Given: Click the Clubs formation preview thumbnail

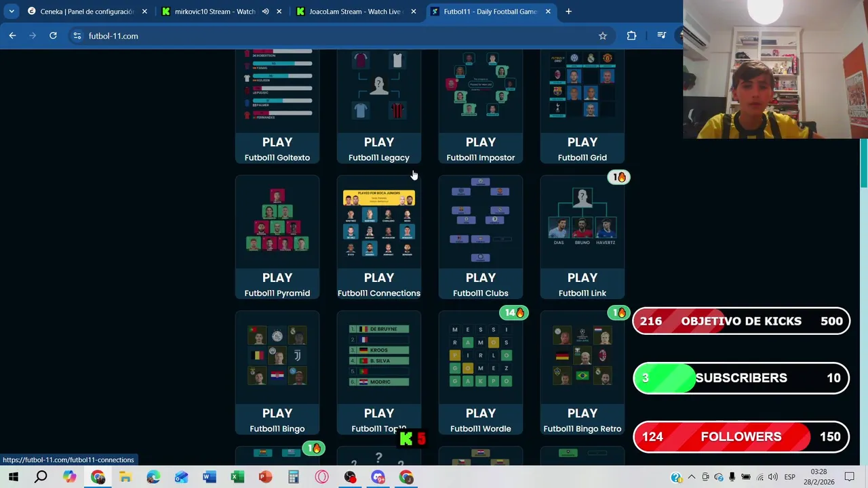Looking at the screenshot, I should [481, 221].
